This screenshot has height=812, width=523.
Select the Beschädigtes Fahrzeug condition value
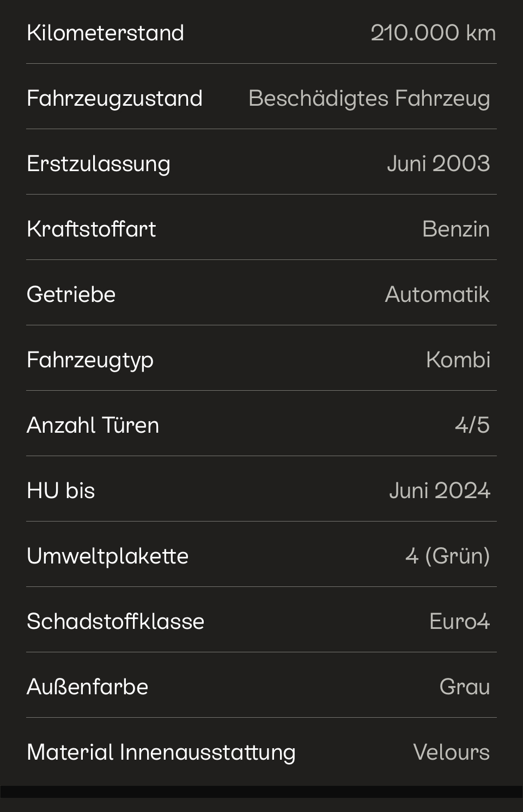pos(369,99)
